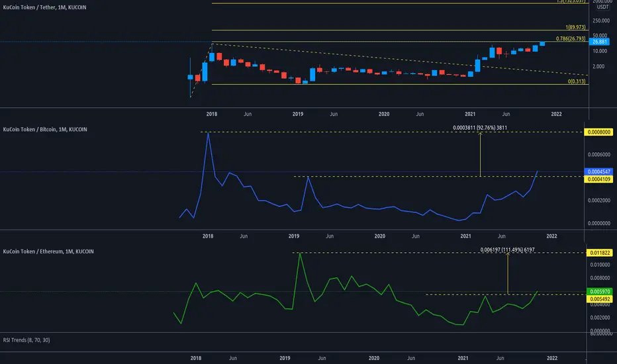Image resolution: width=617 pixels, height=364 pixels.
Task: Select the 0.0003811 (92.76%) 3811 measurement label
Action: point(480,128)
